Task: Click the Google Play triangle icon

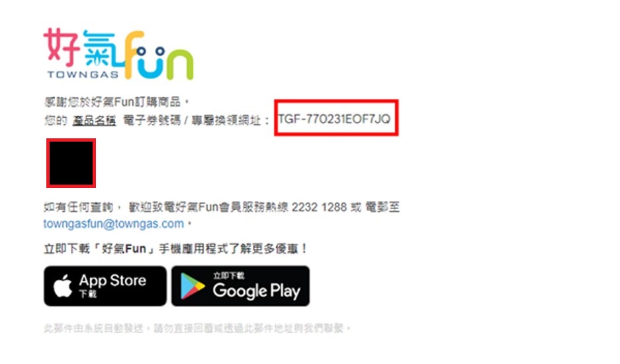Action: tap(192, 286)
